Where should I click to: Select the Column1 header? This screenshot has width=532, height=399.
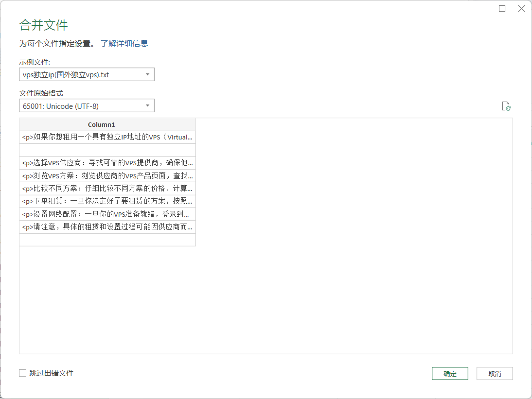[107, 124]
